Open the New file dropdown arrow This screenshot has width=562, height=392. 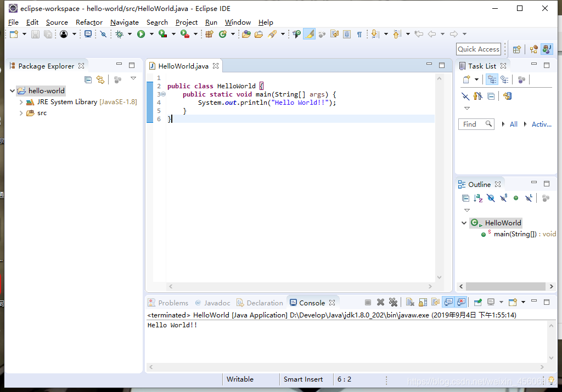[24, 34]
